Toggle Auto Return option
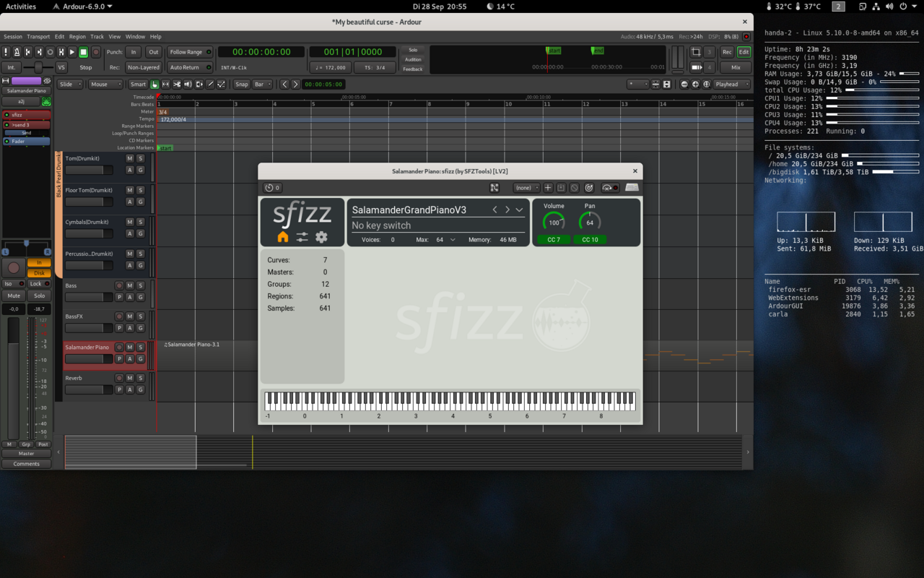Image resolution: width=924 pixels, height=578 pixels. tap(190, 67)
